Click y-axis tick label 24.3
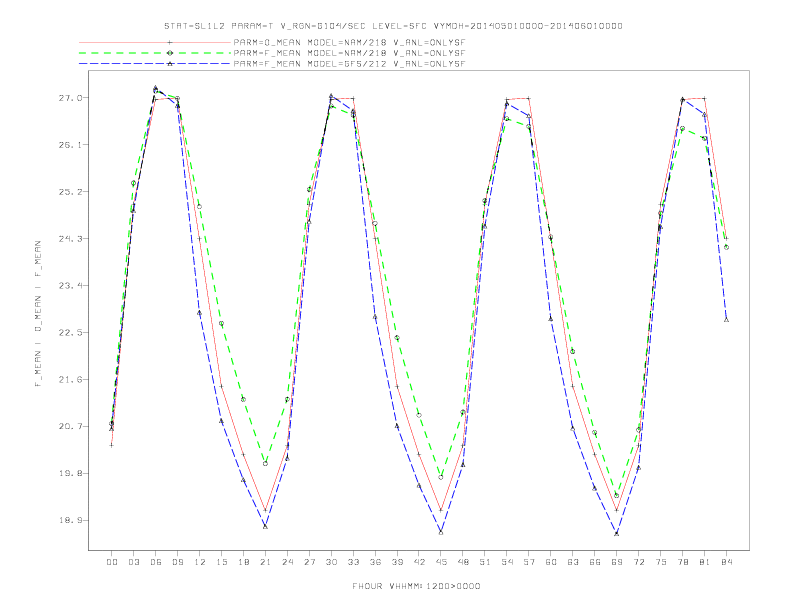This screenshot has width=792, height=612. point(70,239)
